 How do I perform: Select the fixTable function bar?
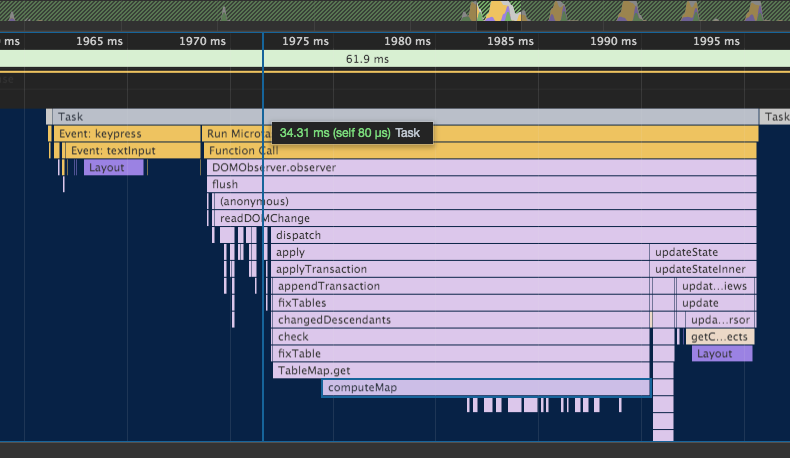461,354
